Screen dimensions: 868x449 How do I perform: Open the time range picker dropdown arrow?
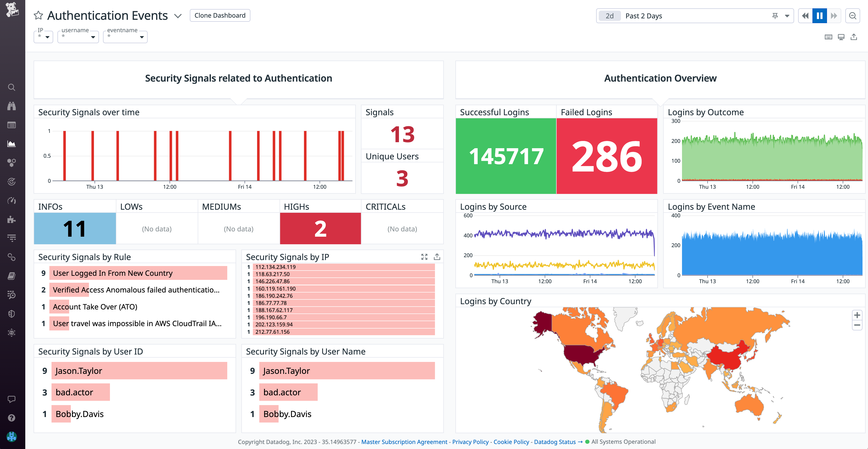[787, 16]
